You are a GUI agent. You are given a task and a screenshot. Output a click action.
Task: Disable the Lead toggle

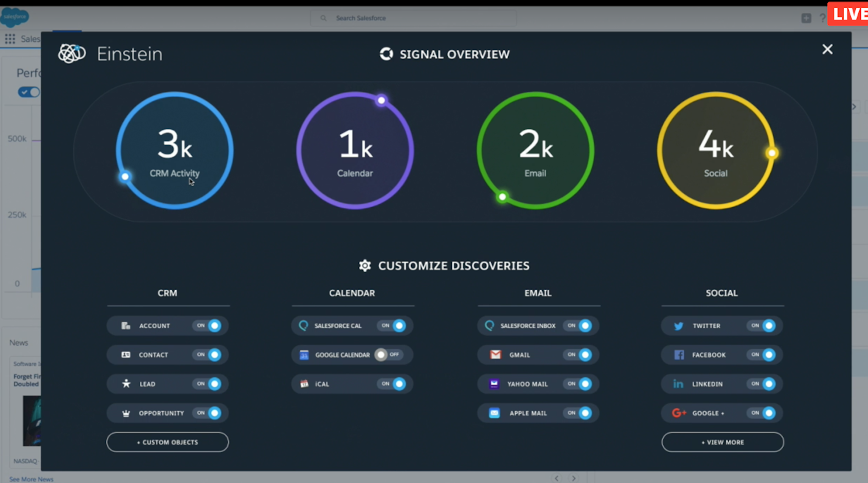[208, 384]
